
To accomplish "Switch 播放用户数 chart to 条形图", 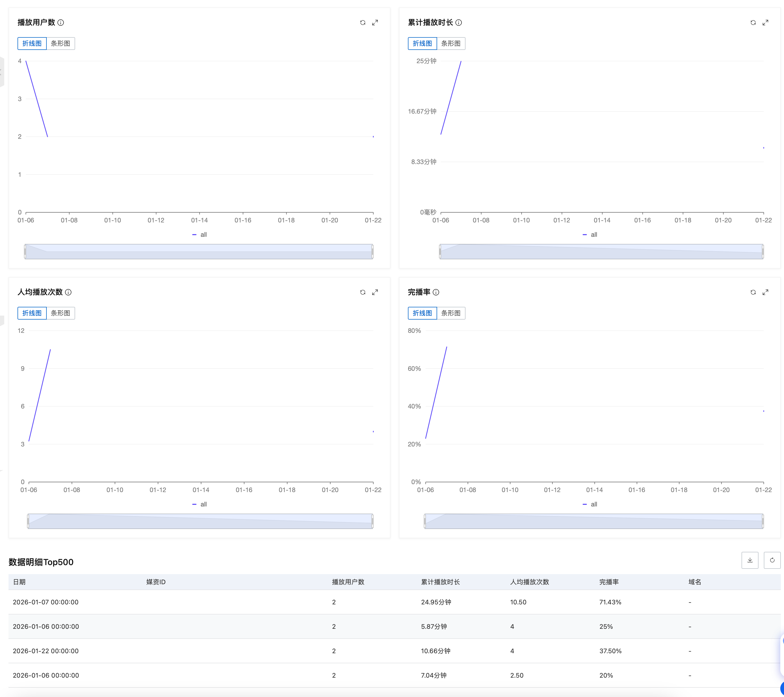I will [x=61, y=43].
